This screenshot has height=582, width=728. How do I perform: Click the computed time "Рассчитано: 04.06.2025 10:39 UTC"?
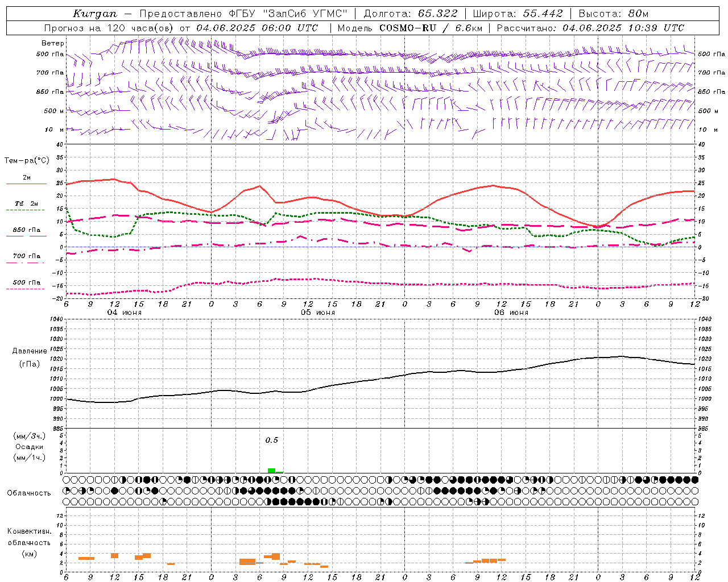pyautogui.click(x=590, y=28)
